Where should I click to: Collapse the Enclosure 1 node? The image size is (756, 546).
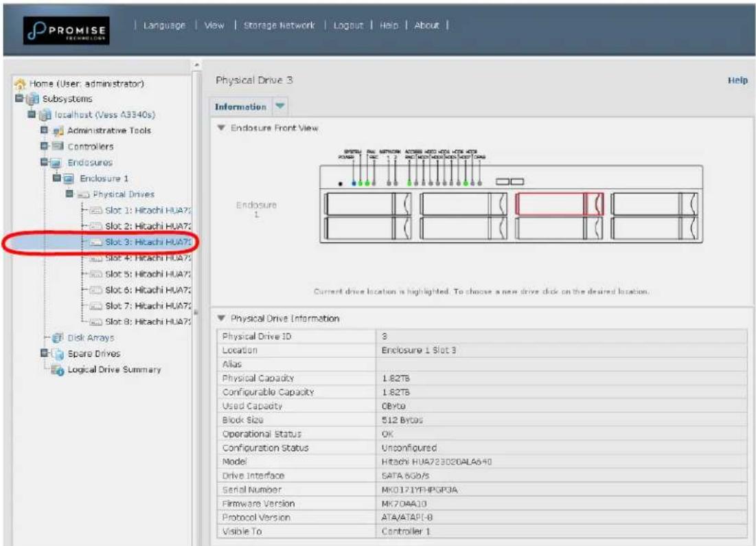(x=57, y=178)
